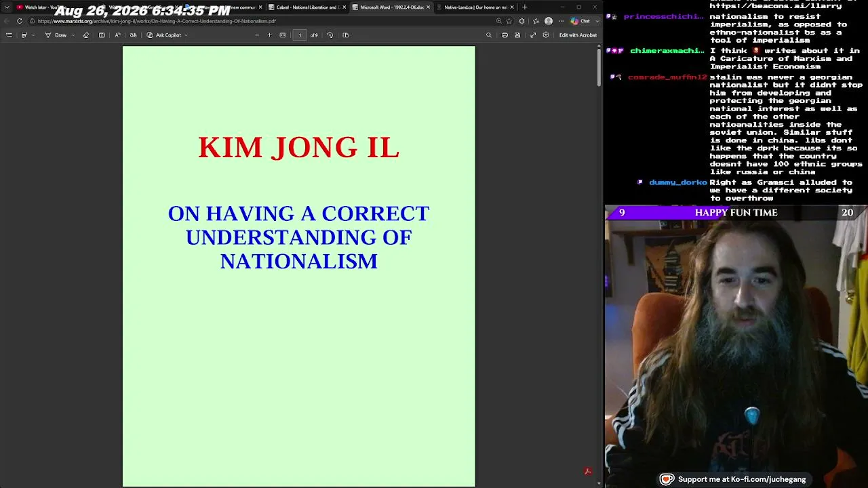This screenshot has width=868, height=488.
Task: Open browser Settings and more menu
Action: coord(561,21)
